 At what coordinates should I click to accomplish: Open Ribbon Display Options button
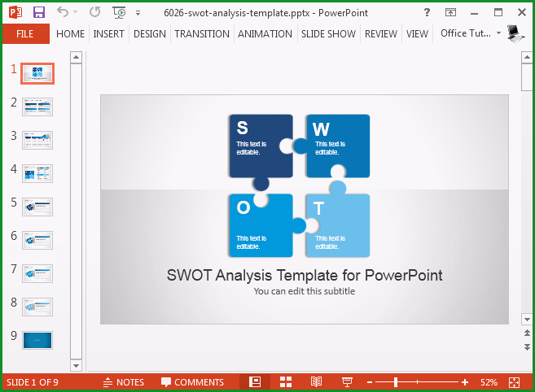point(451,13)
